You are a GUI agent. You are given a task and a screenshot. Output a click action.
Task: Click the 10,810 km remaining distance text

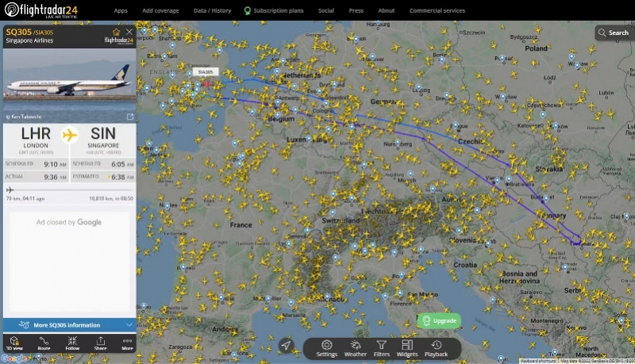(x=111, y=198)
